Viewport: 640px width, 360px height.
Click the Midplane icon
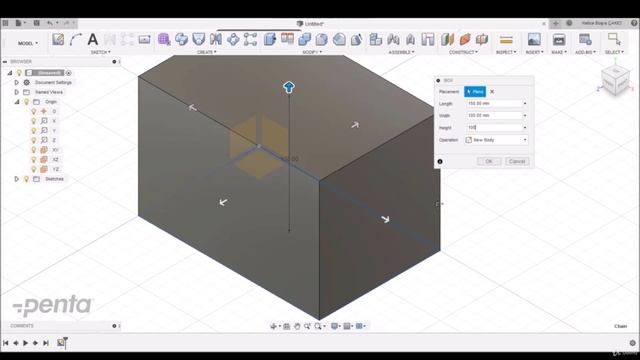[x=482, y=39]
